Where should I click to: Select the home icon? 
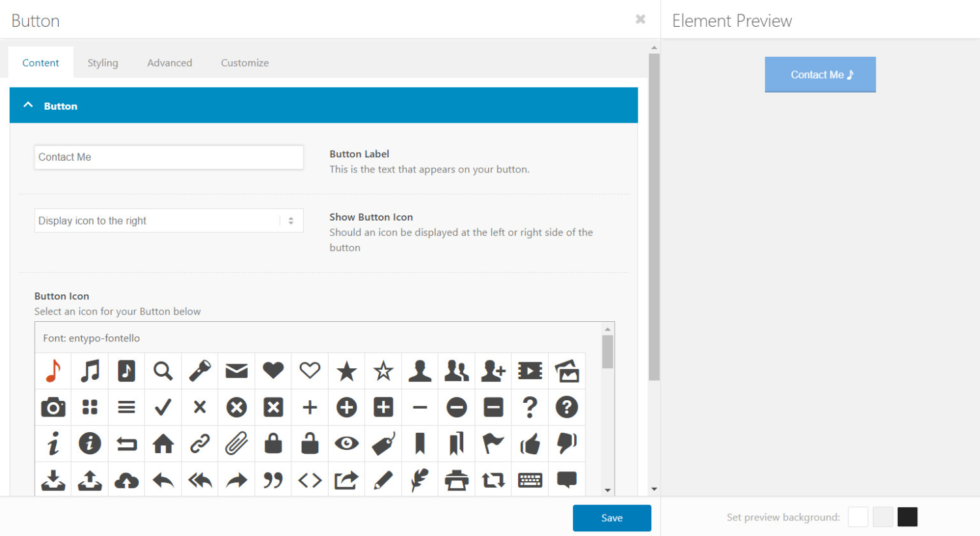[163, 443]
